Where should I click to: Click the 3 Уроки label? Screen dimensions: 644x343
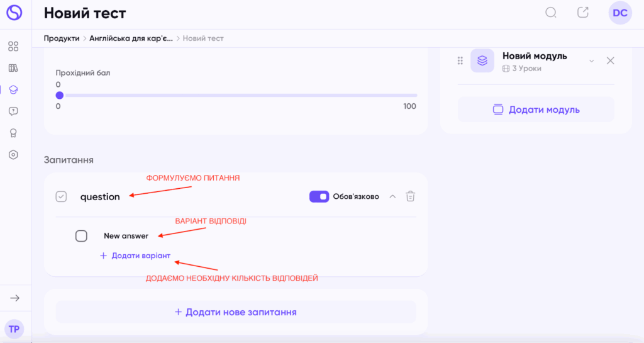point(526,69)
